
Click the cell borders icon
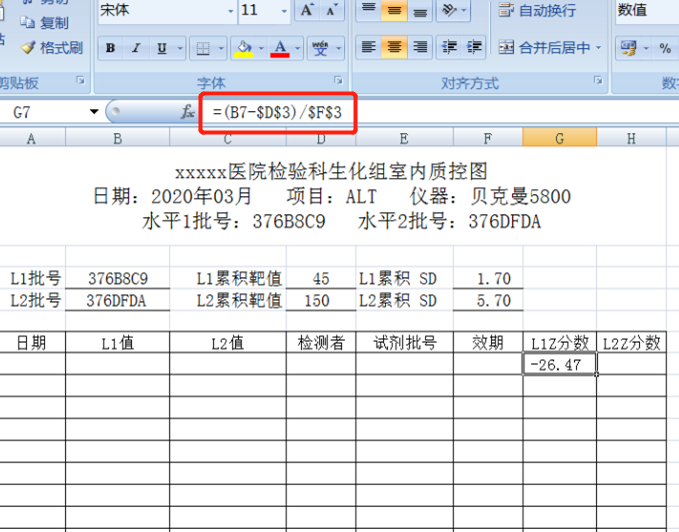203,48
